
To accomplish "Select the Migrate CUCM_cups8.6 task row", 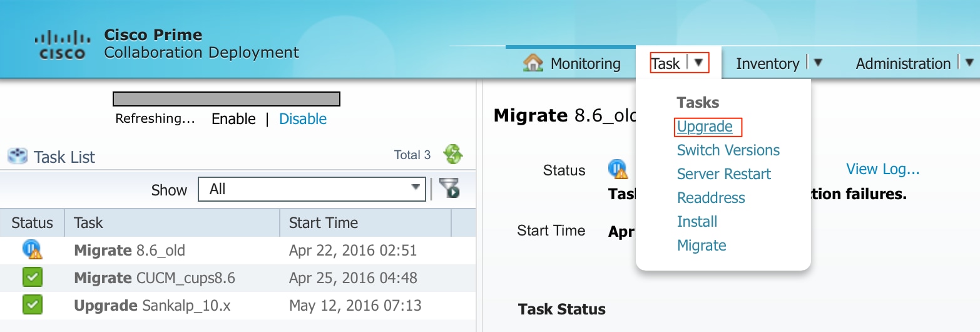I will [x=238, y=278].
